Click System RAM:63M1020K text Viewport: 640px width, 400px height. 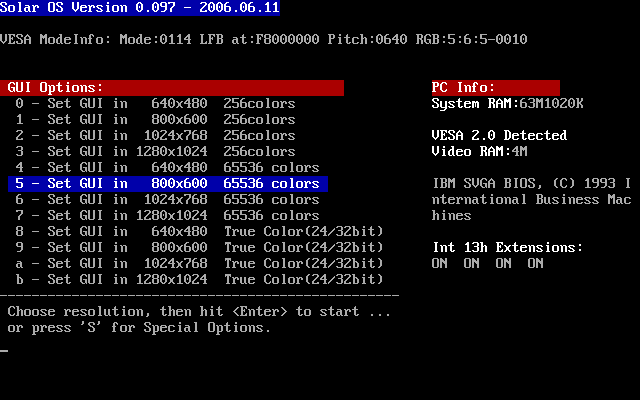(x=507, y=104)
